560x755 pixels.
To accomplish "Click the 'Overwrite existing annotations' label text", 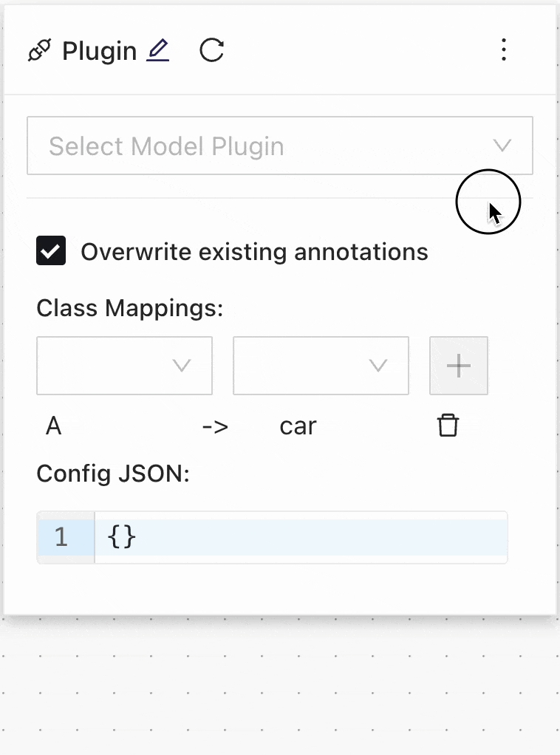I will point(254,252).
